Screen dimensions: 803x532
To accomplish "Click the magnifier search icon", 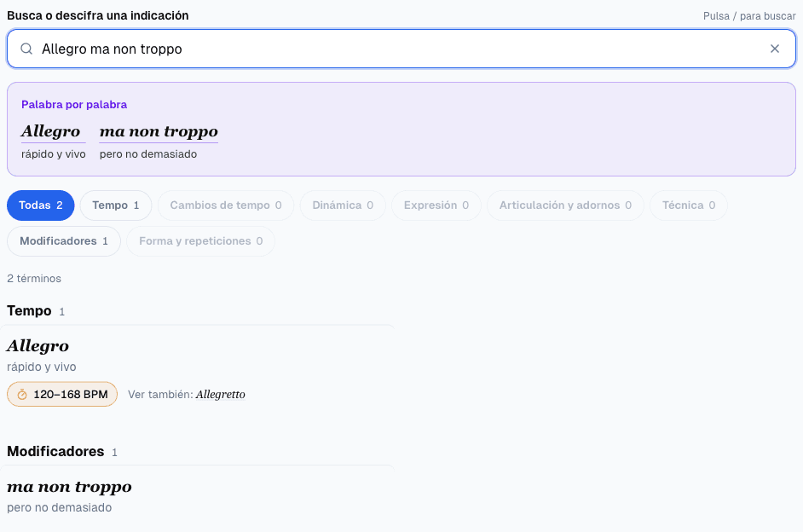I will click(x=26, y=49).
